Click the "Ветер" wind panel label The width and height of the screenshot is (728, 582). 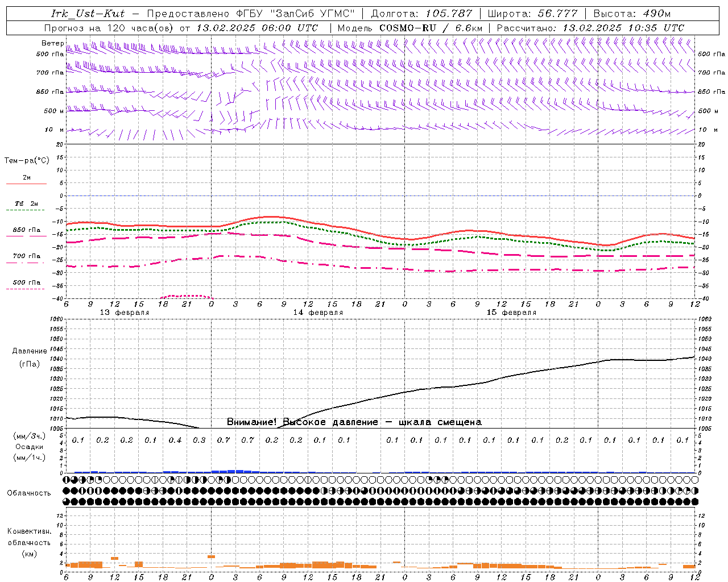coord(53,43)
